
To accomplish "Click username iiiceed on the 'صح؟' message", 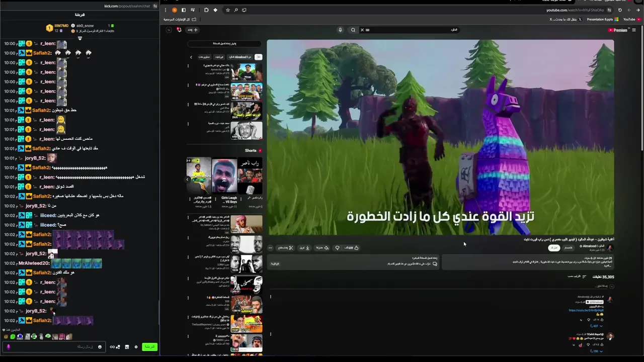I will coord(48,225).
